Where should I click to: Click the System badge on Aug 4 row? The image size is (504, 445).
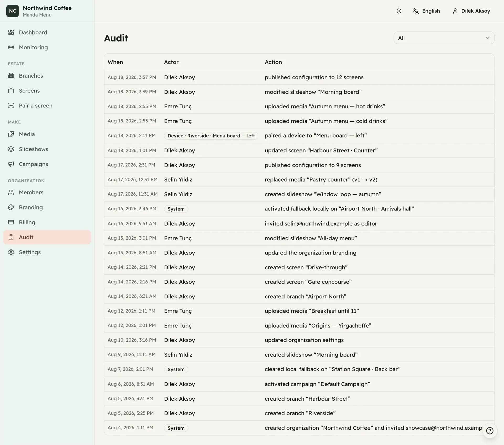tap(176, 428)
